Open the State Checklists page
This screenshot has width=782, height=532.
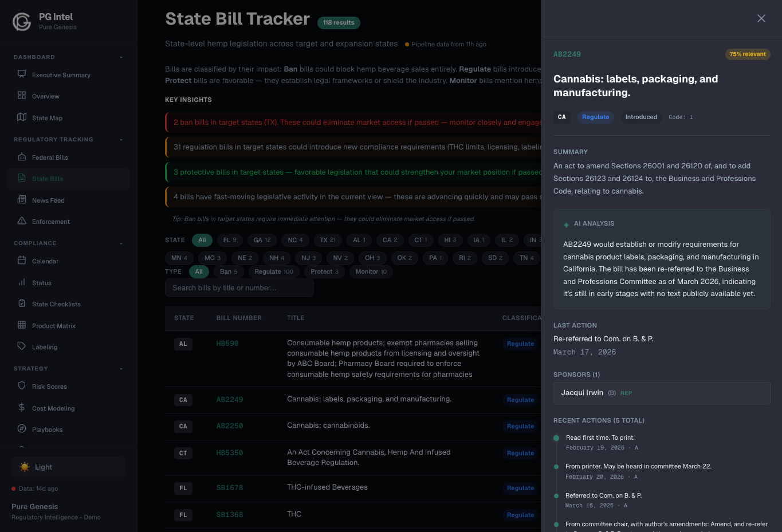[55, 304]
